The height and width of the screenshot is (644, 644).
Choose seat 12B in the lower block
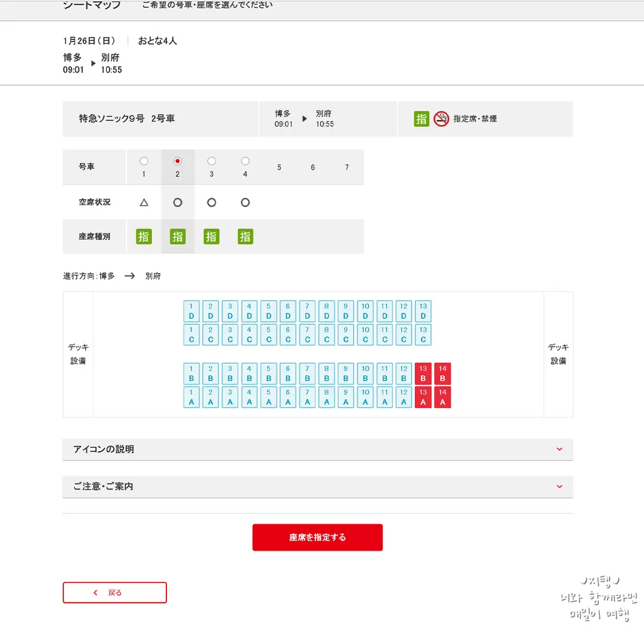point(404,373)
